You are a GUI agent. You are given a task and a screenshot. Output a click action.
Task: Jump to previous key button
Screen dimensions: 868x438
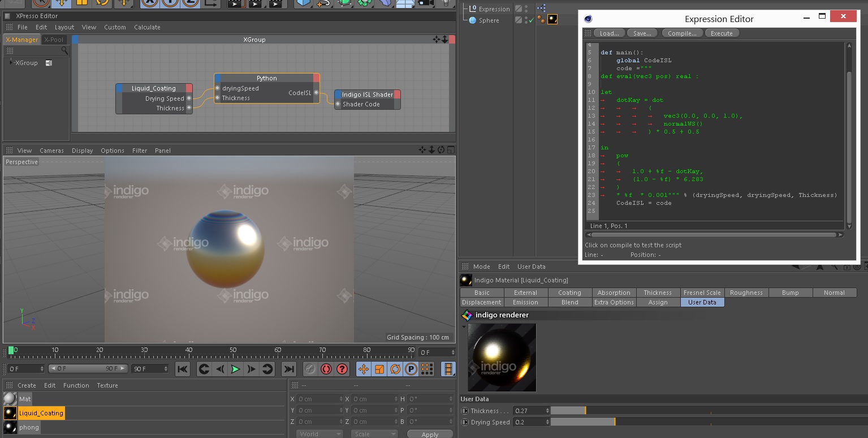tap(204, 370)
